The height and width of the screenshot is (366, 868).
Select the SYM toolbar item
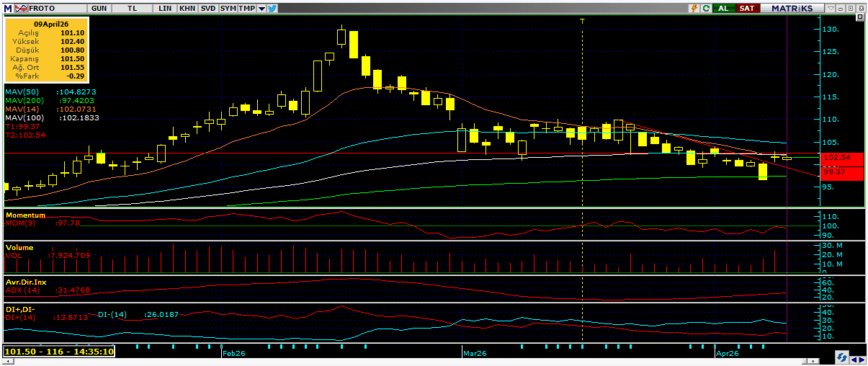(x=228, y=8)
